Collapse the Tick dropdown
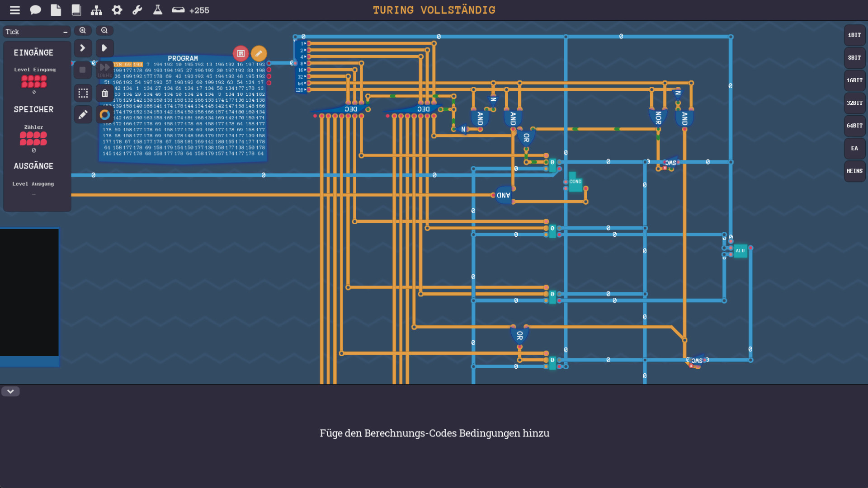868x488 pixels. pos(65,32)
